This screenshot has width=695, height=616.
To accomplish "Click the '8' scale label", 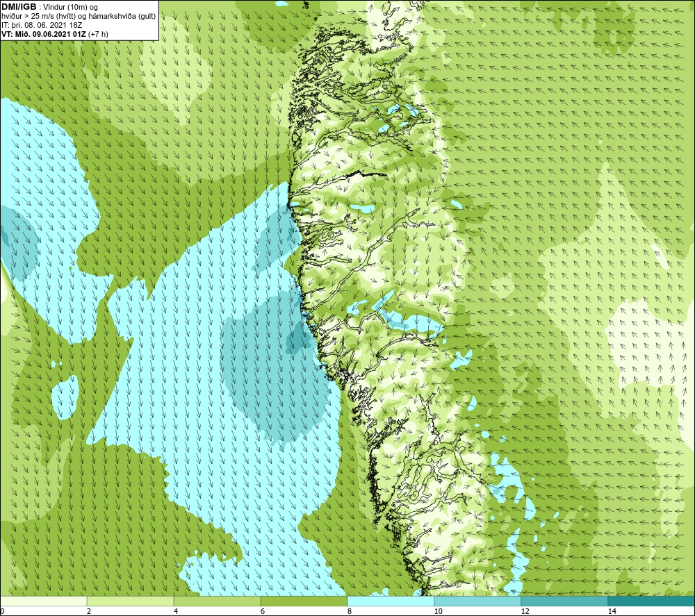I will tap(350, 611).
